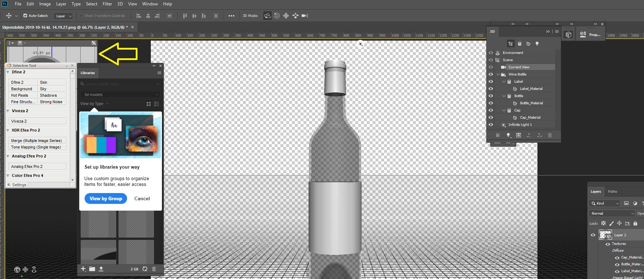Click Render icon at 3D panel bottom
Viewport: 644px width, 279px height.
(x=518, y=135)
